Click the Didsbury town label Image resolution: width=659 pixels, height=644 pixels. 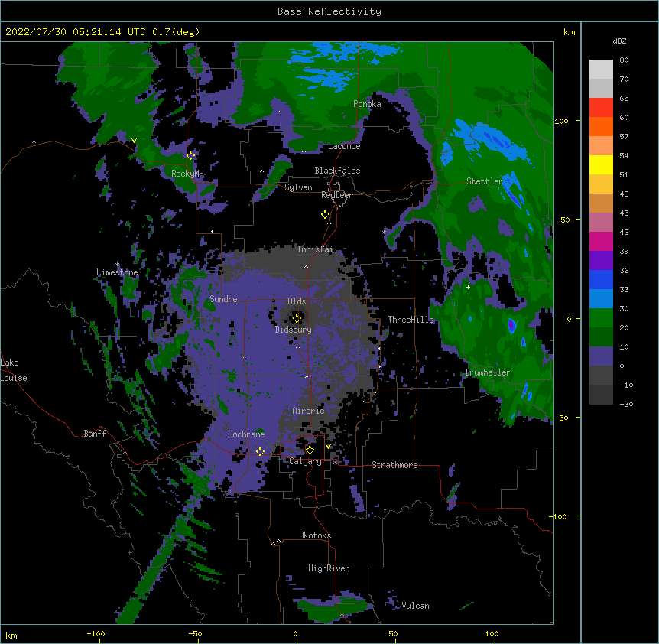pos(293,330)
